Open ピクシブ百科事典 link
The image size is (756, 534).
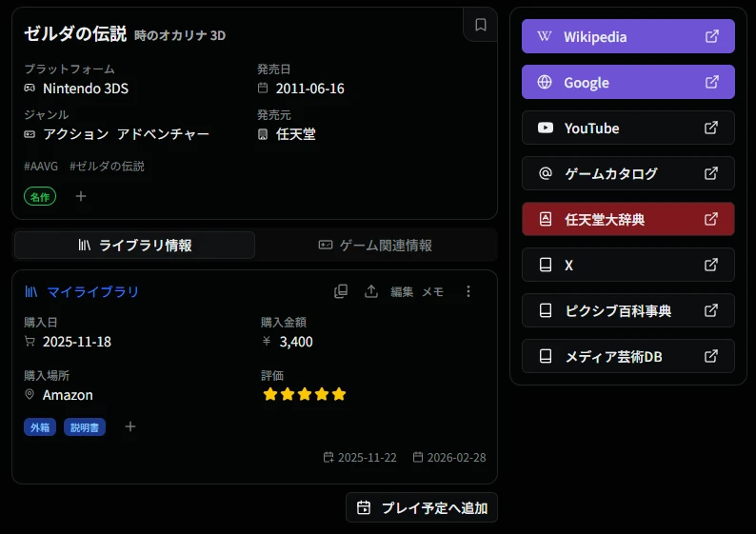tap(627, 310)
